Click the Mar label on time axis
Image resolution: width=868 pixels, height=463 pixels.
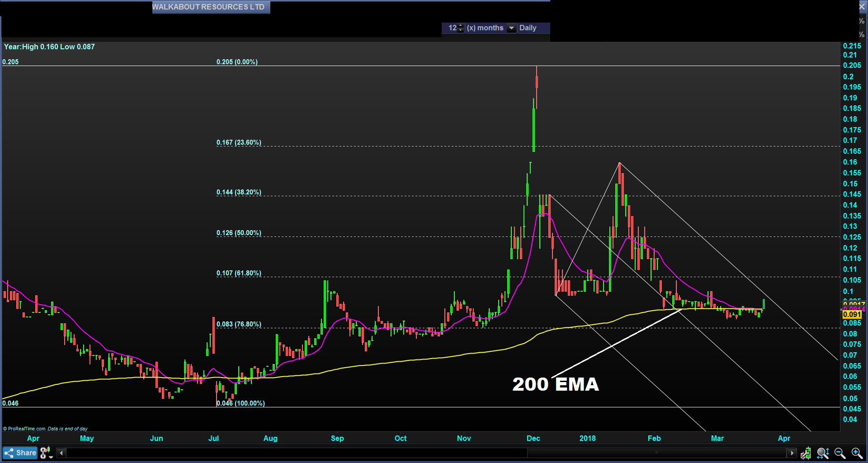tap(717, 438)
